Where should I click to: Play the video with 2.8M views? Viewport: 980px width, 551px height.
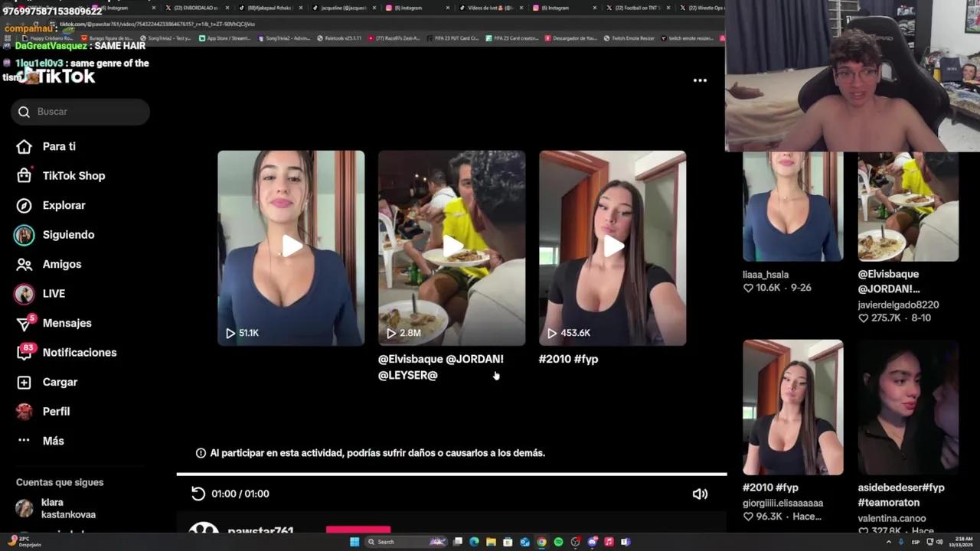click(x=452, y=247)
